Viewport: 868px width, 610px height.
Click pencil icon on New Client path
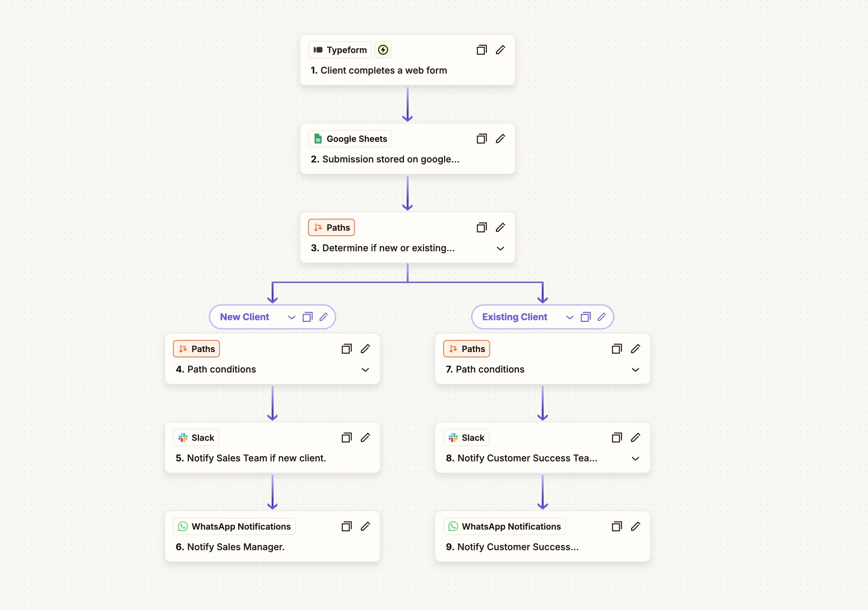pyautogui.click(x=324, y=317)
